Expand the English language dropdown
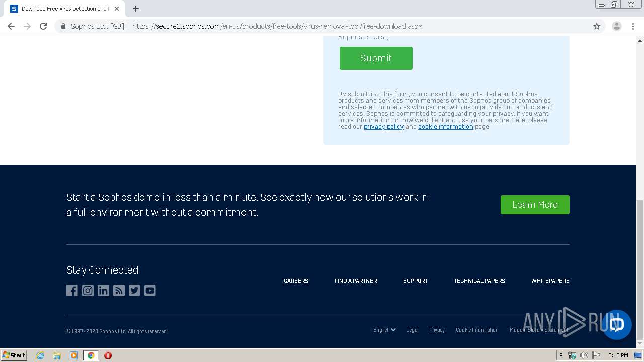Screen dimensions: 644x362 [384, 330]
